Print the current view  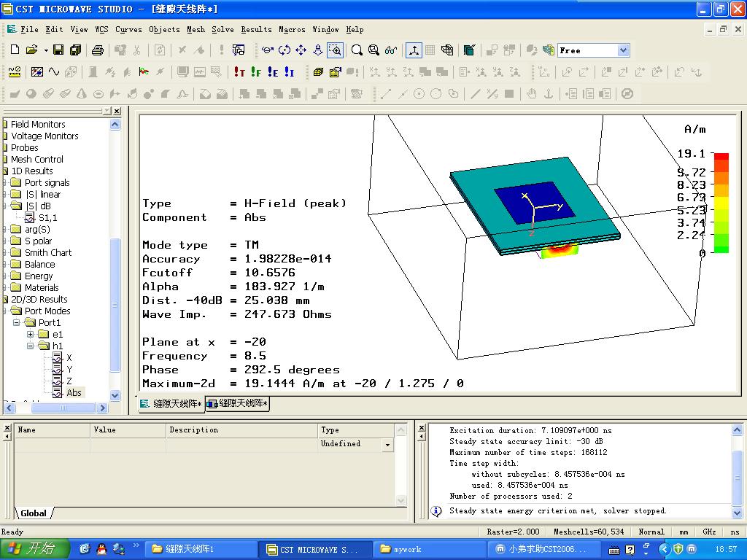pos(98,50)
